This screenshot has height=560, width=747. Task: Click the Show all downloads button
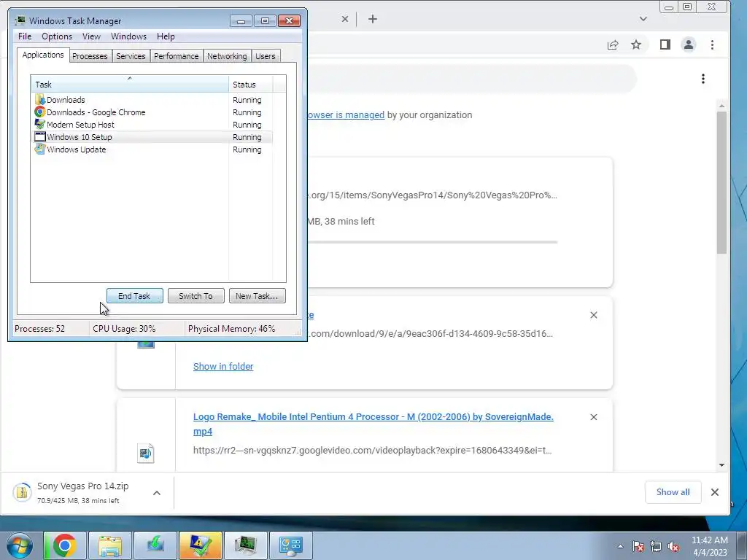[x=673, y=492]
